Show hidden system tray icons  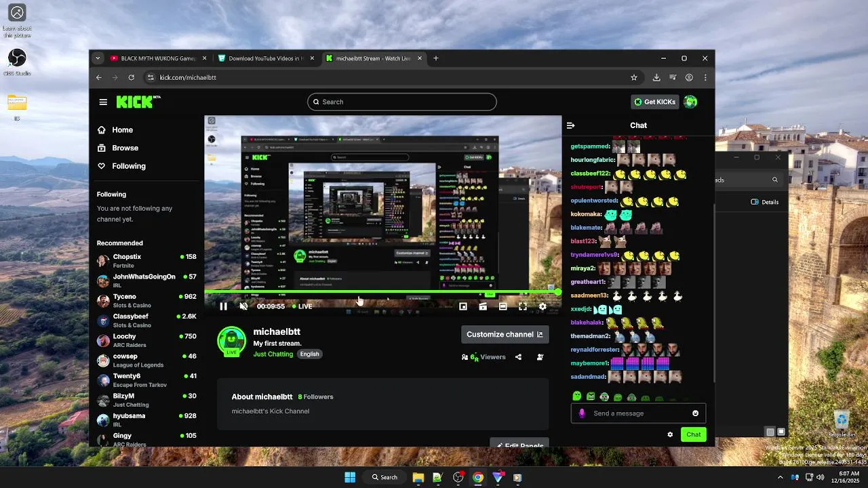(x=780, y=477)
